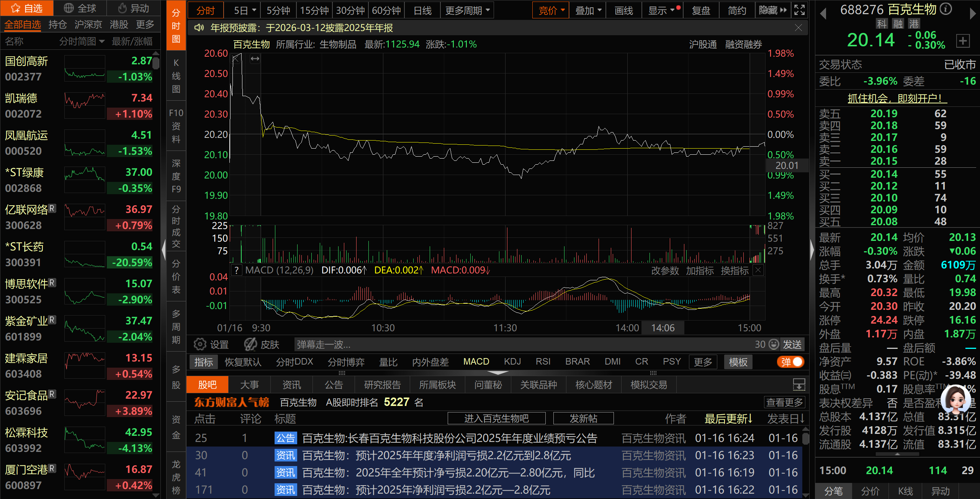This screenshot has height=499, width=980.
Task: Switch to the 日线 period tab
Action: 422,10
